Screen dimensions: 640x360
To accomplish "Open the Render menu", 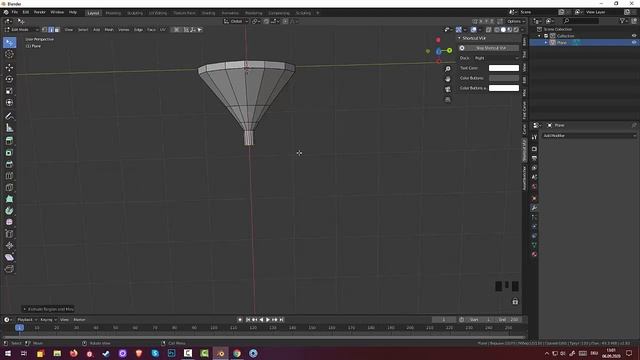I will pos(40,12).
